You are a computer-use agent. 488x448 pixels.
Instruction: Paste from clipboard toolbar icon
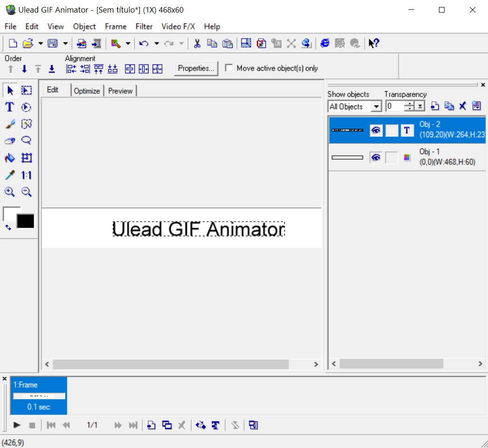click(x=227, y=43)
